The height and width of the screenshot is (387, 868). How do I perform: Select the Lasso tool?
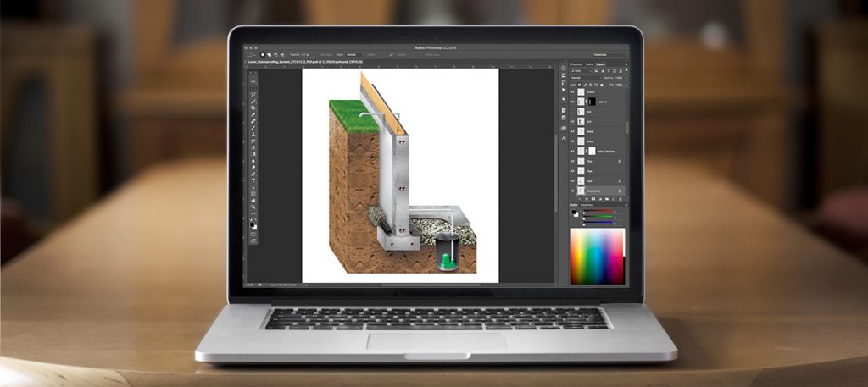point(253,94)
